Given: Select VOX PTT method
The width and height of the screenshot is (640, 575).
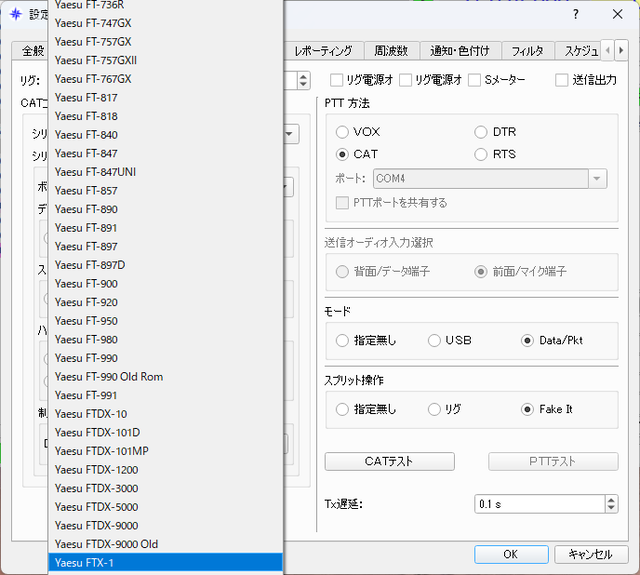Looking at the screenshot, I should pyautogui.click(x=342, y=132).
